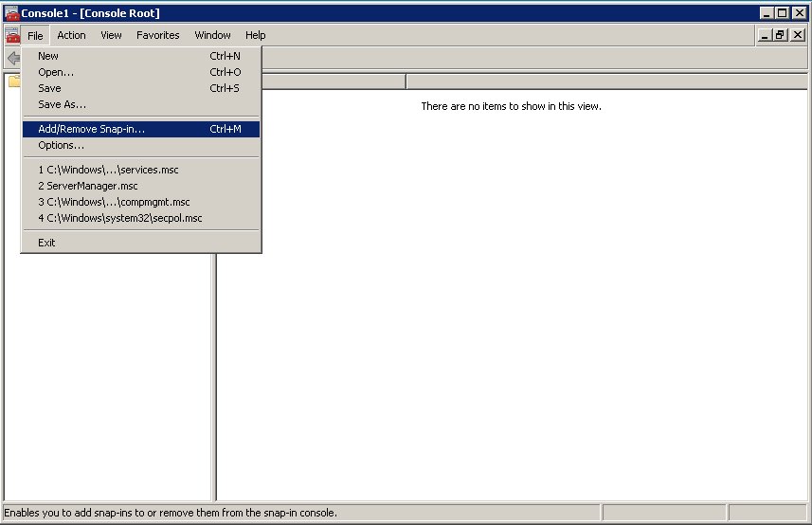The image size is (812, 525).
Task: Open recent file services.msc
Action: coord(108,170)
